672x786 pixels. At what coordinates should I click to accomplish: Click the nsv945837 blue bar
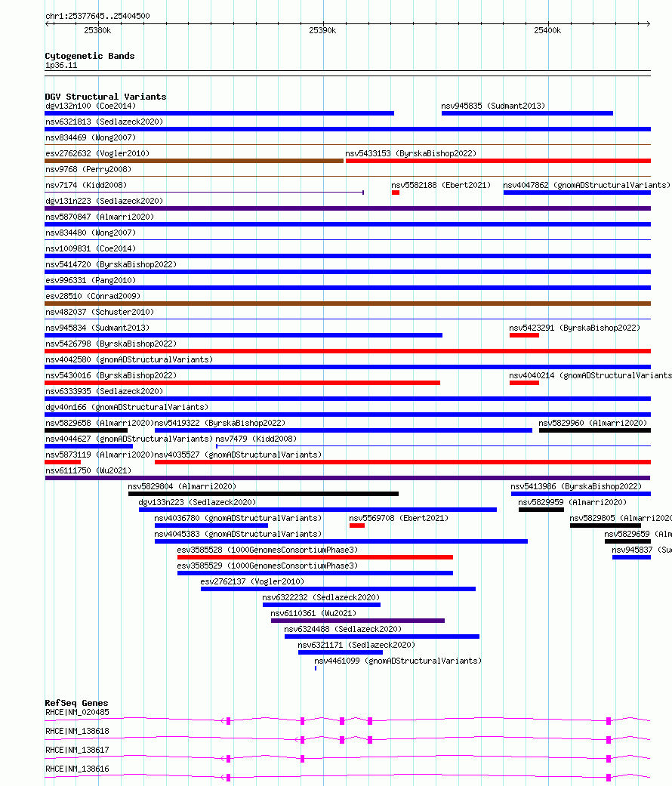click(631, 557)
